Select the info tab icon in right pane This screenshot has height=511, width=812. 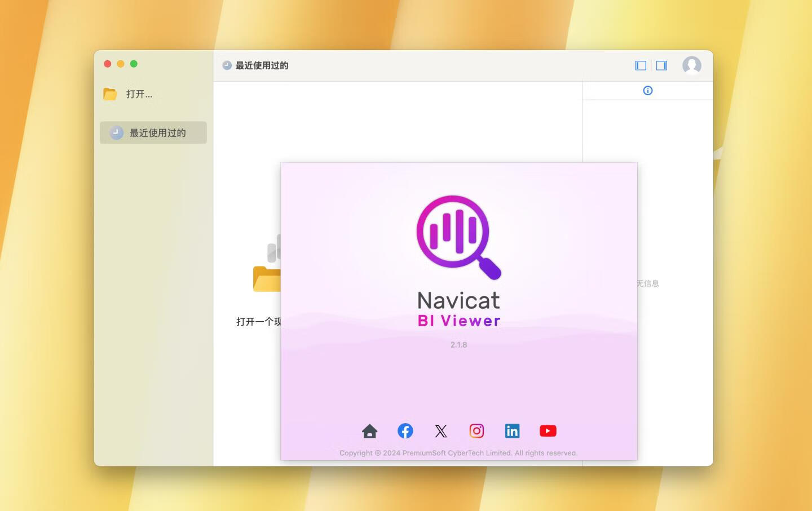pyautogui.click(x=648, y=90)
